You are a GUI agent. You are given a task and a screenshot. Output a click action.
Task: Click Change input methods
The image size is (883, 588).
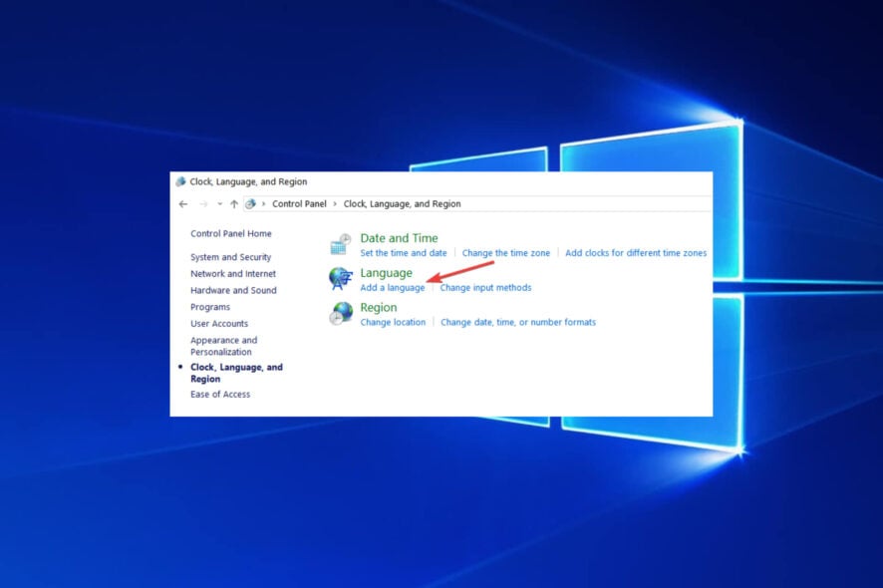tap(485, 288)
